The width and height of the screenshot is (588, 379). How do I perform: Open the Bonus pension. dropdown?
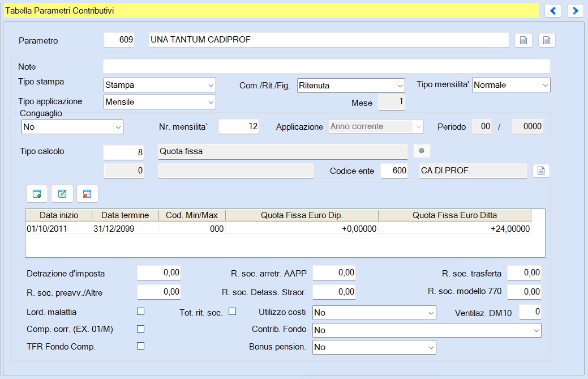pyautogui.click(x=374, y=347)
